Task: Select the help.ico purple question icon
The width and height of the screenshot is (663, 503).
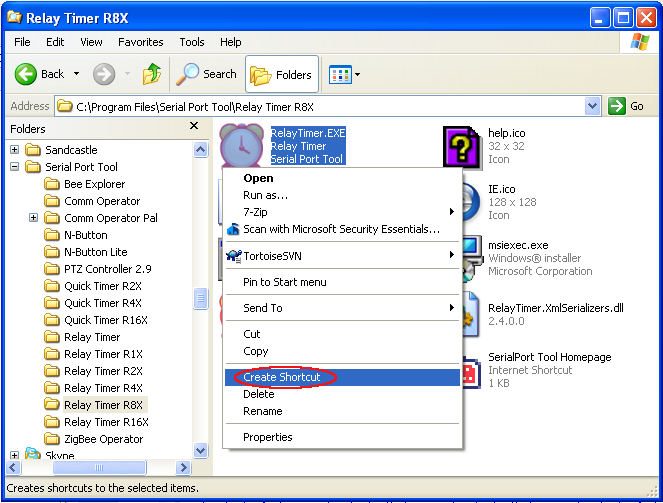Action: coord(462,146)
